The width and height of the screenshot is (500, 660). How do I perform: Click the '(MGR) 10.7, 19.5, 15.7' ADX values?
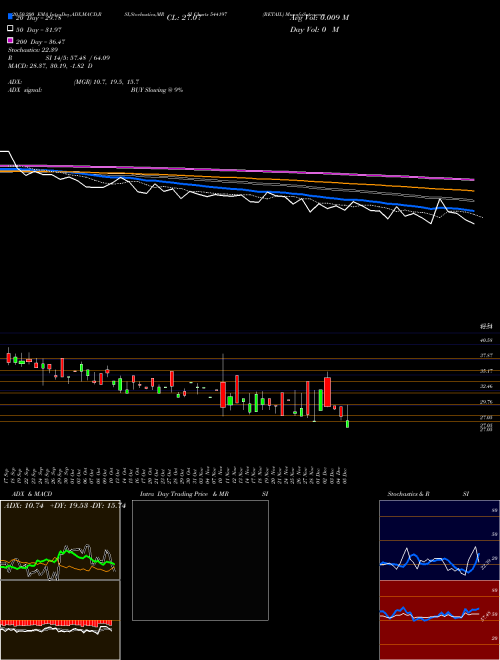tap(106, 82)
